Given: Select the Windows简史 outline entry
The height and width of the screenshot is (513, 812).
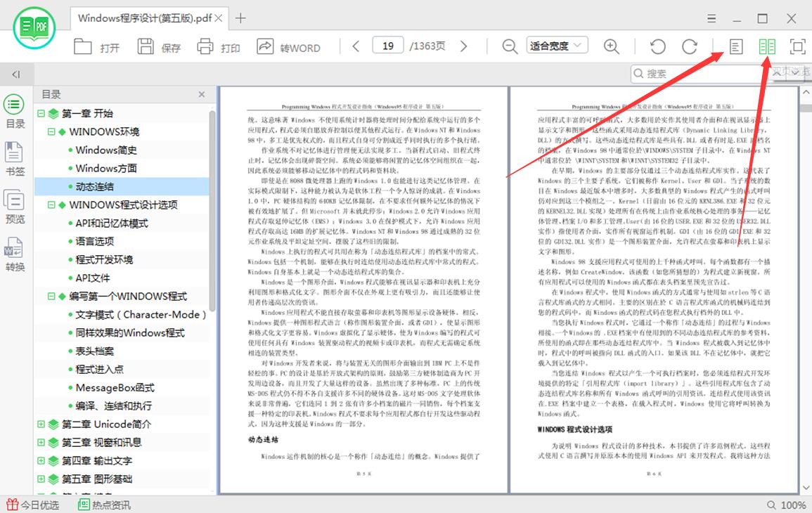Looking at the screenshot, I should [x=106, y=150].
